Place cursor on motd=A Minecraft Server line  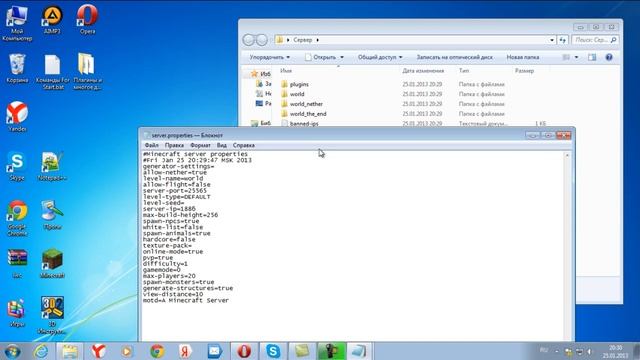point(186,300)
